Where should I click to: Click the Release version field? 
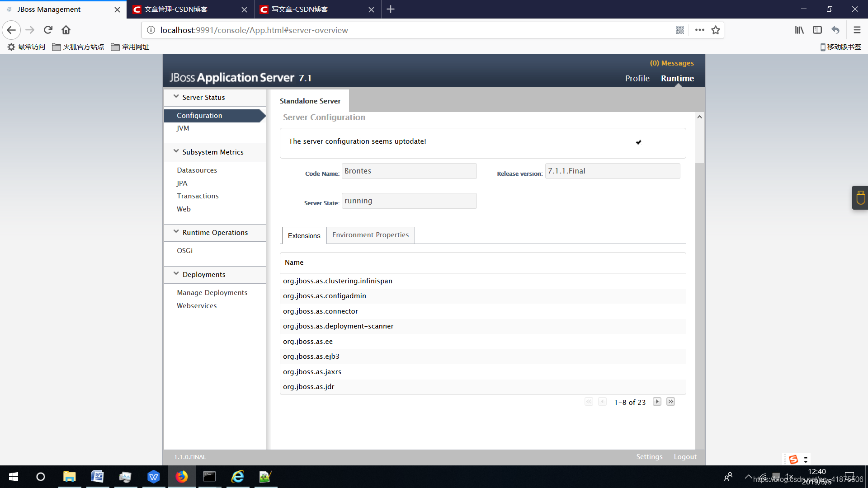click(x=613, y=171)
